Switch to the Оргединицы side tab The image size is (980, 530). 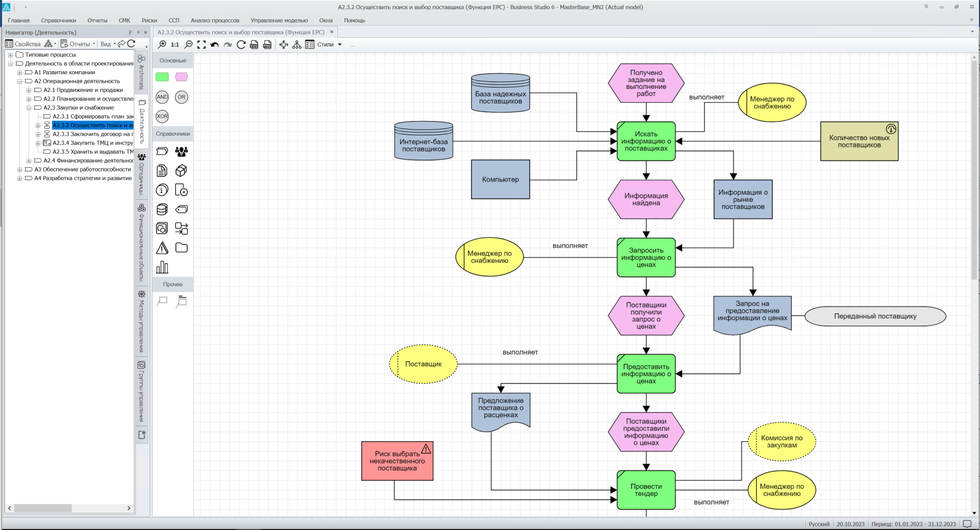(x=142, y=174)
